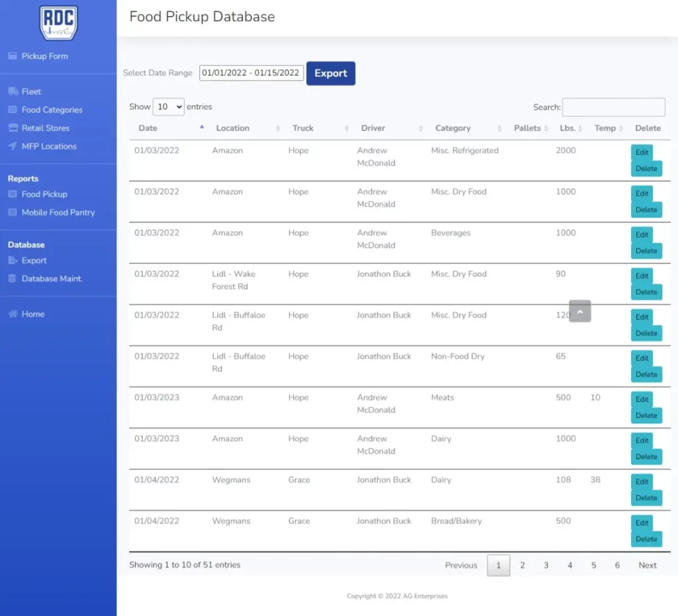678x616 pixels.
Task: Click Previous pagination button
Action: [x=461, y=565]
